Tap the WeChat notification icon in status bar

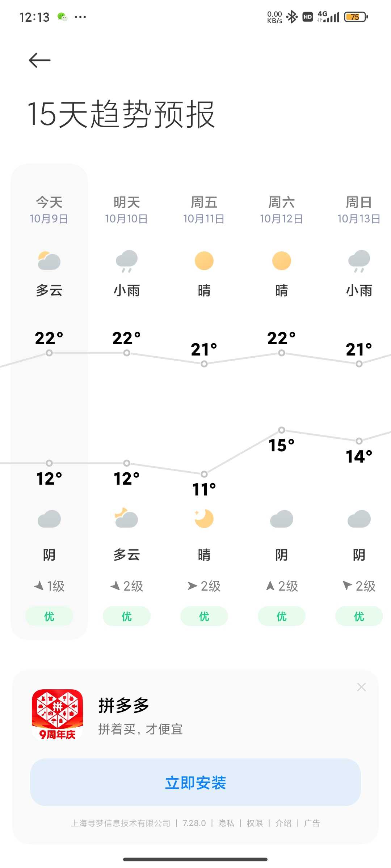pyautogui.click(x=63, y=17)
